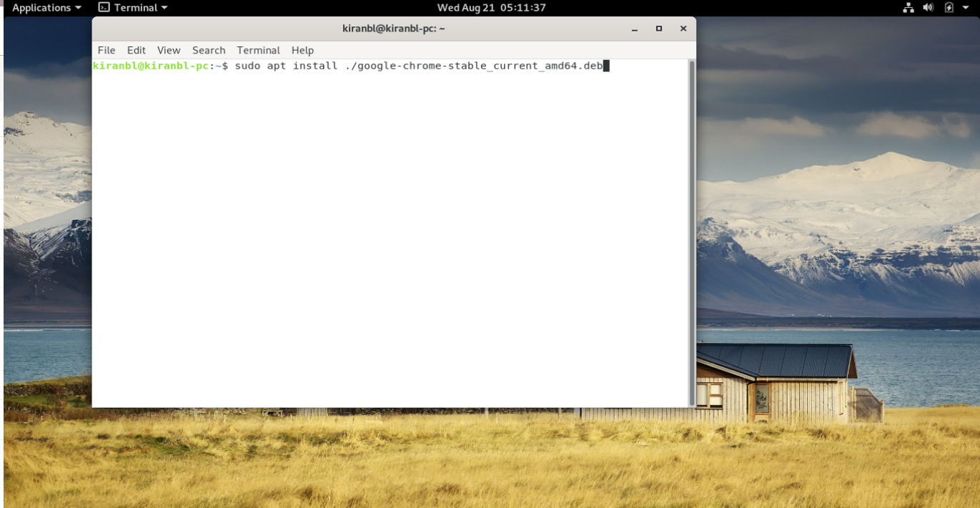Click the terminal scrollbar
The image size is (980, 508).
[690, 214]
